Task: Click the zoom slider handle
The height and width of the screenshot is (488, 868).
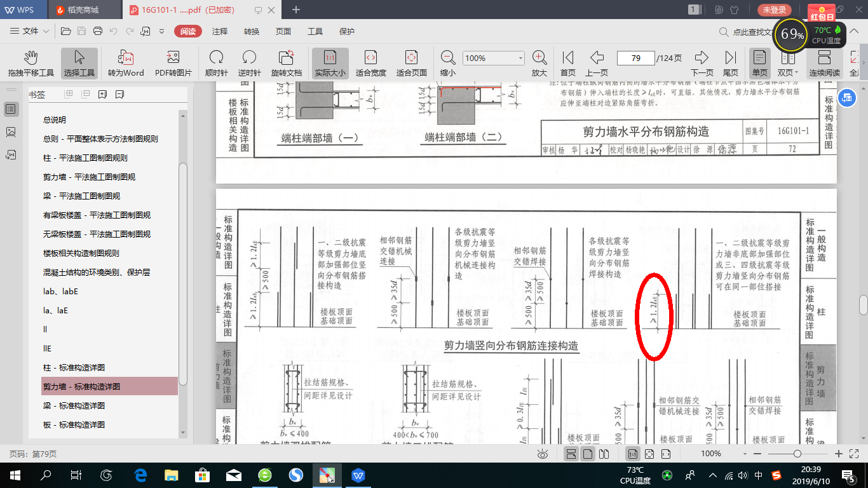Action: 797,454
